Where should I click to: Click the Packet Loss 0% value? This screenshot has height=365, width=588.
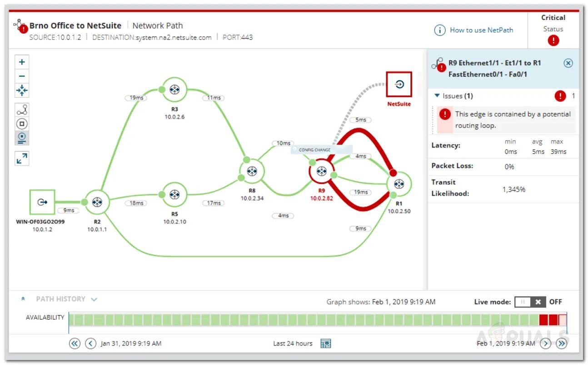coord(509,167)
